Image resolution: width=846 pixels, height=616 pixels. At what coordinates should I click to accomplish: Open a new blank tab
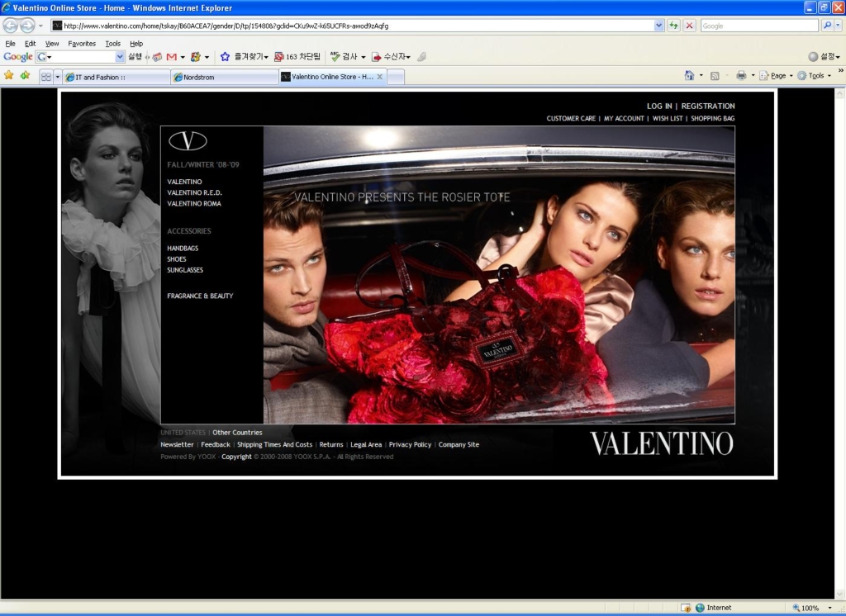[x=396, y=77]
